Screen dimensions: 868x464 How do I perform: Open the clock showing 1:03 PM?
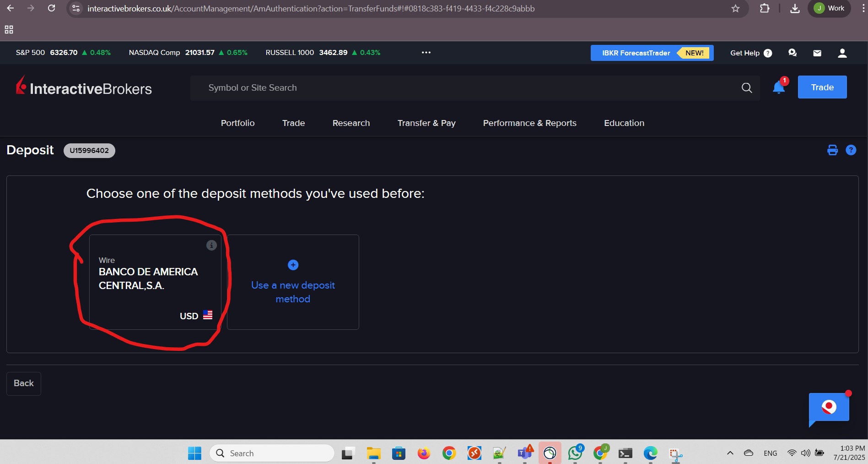(849, 453)
